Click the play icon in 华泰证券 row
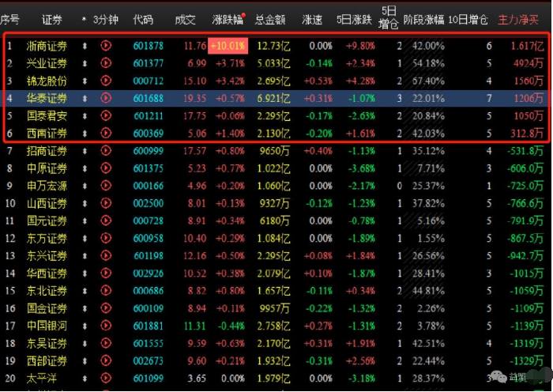The width and height of the screenshot is (553, 392). click(x=106, y=99)
